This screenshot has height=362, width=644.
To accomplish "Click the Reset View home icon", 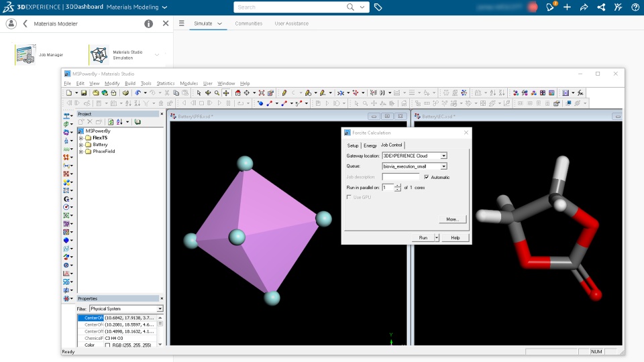I will click(237, 93).
